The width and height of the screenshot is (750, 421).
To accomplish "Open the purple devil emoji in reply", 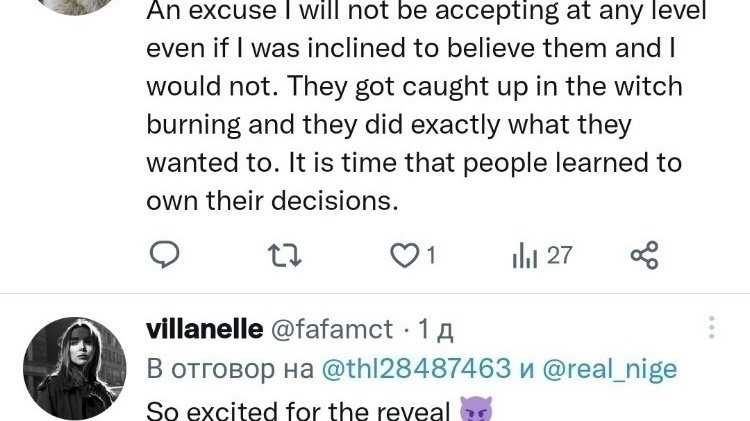I will (470, 410).
